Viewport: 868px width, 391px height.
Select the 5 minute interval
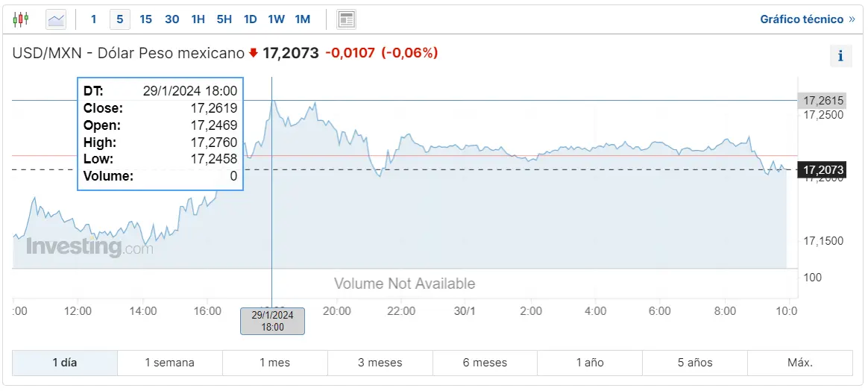point(119,19)
